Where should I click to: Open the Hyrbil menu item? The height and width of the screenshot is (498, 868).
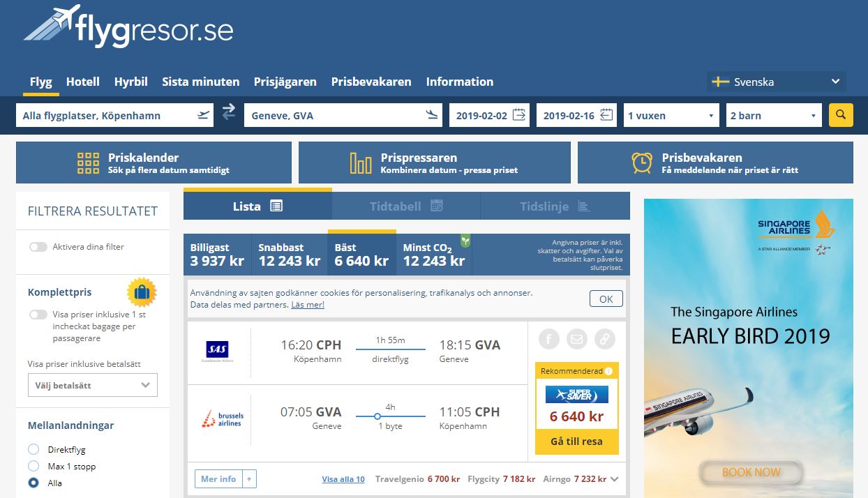[x=131, y=82]
